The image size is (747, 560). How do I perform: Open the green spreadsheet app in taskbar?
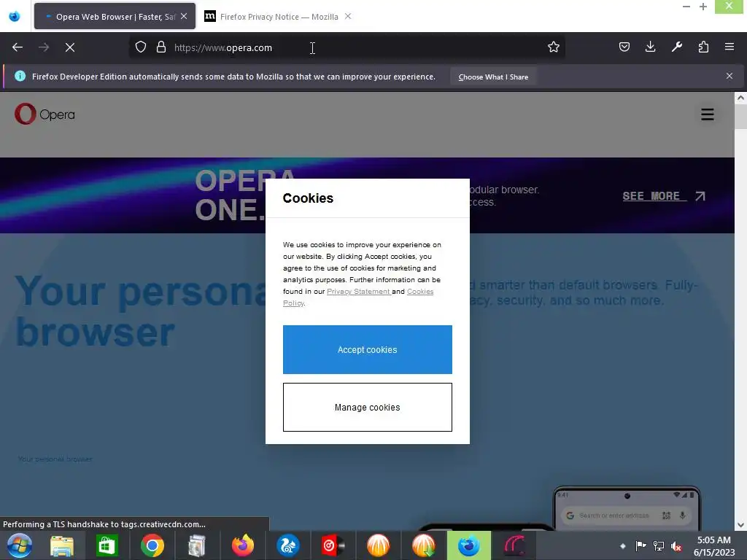[x=107, y=545]
